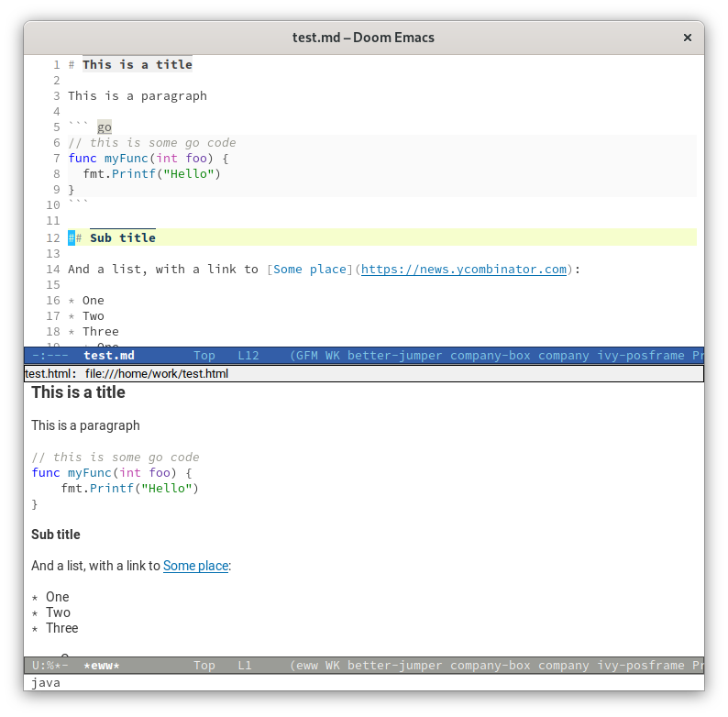
Task: Click myFunc in eww rendered code
Action: tap(90, 473)
